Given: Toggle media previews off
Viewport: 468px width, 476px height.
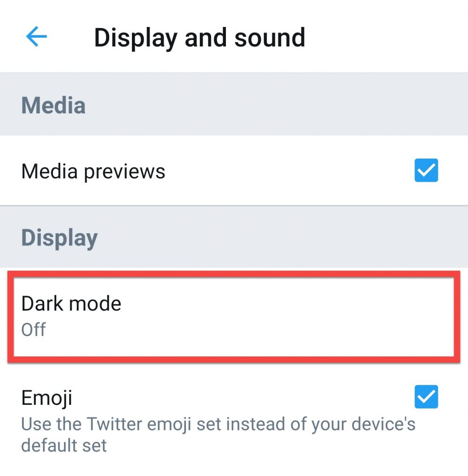Looking at the screenshot, I should (x=426, y=170).
